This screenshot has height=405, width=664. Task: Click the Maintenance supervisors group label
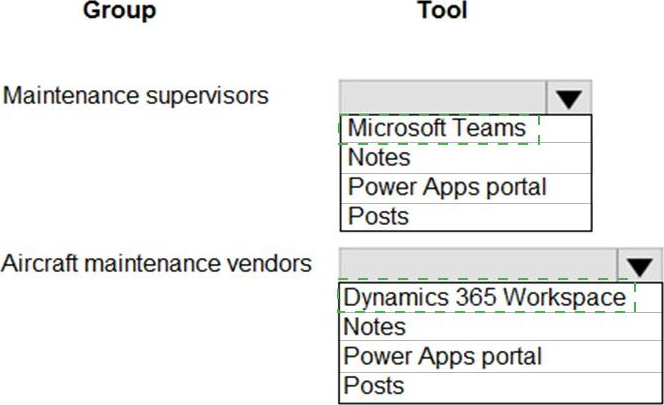click(x=136, y=96)
